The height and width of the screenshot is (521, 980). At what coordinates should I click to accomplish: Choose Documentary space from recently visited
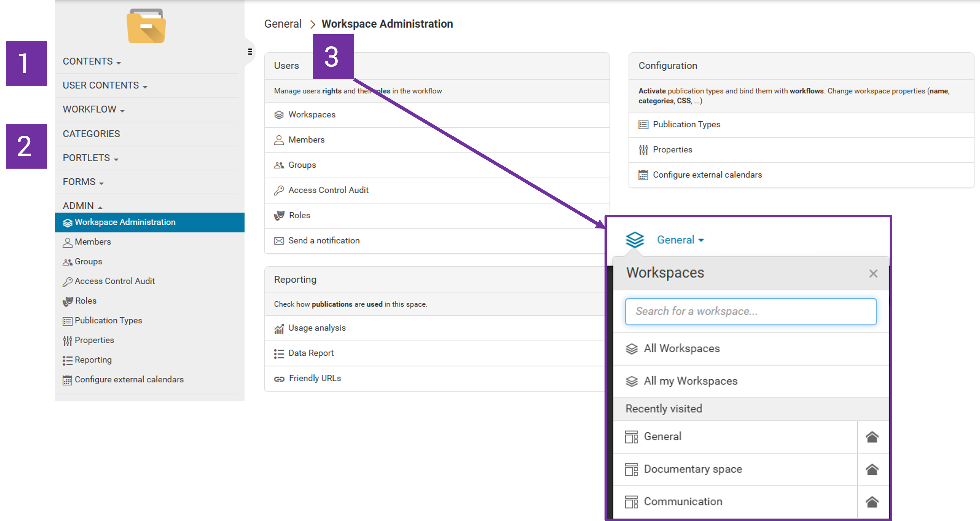735,469
